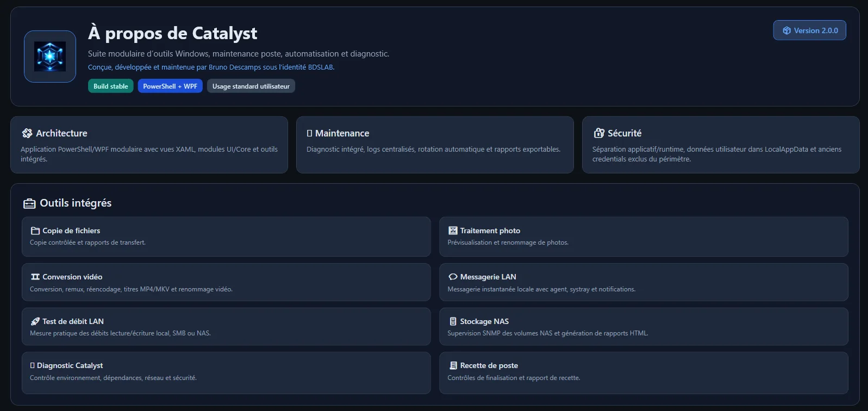The image size is (868, 411).
Task: Click the 'Messagerie LAN' tool title
Action: [x=488, y=277]
